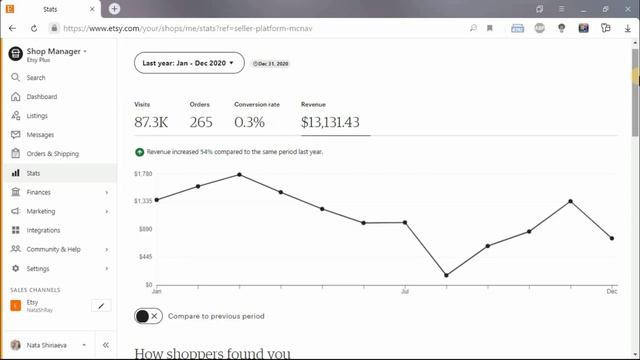Image resolution: width=640 pixels, height=360 pixels.
Task: Click the Nata Shiraeva profile avatar
Action: 16,345
